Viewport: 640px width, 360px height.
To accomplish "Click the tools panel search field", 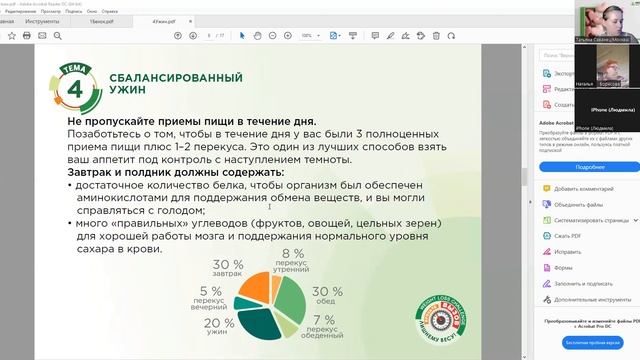I will 557,55.
